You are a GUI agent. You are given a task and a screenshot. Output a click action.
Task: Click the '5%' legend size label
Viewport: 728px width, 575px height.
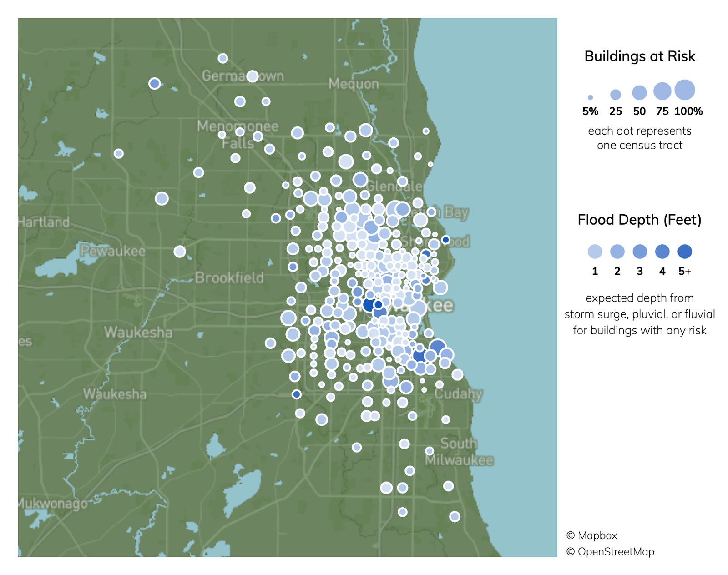coord(590,111)
